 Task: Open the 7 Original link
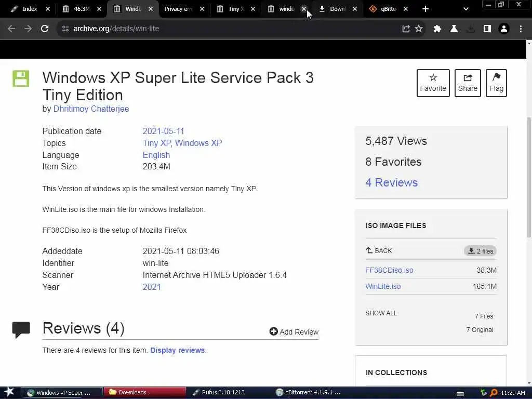[x=480, y=330]
